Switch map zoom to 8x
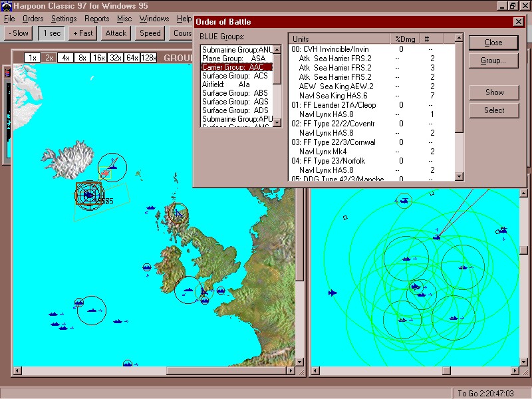The image size is (532, 399). point(82,58)
